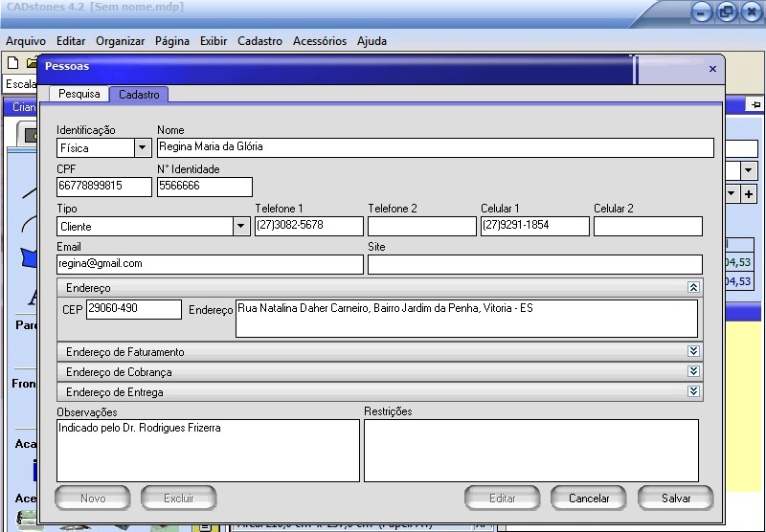766x532 pixels.
Task: Open the Exibir menu
Action: (x=214, y=41)
